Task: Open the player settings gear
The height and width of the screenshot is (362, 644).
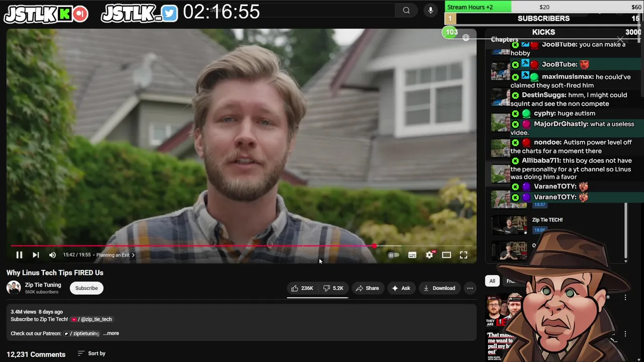Action: tap(429, 255)
